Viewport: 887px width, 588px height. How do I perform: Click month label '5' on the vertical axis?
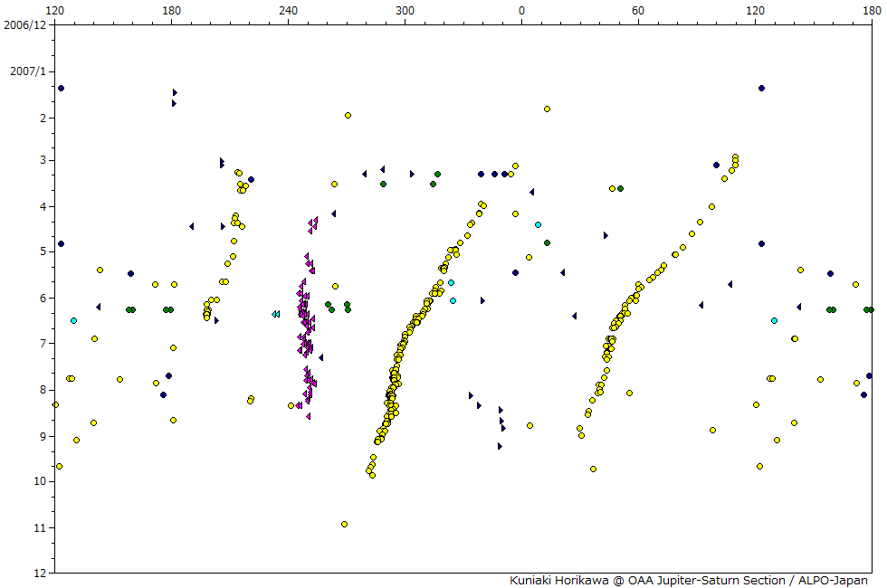point(43,251)
